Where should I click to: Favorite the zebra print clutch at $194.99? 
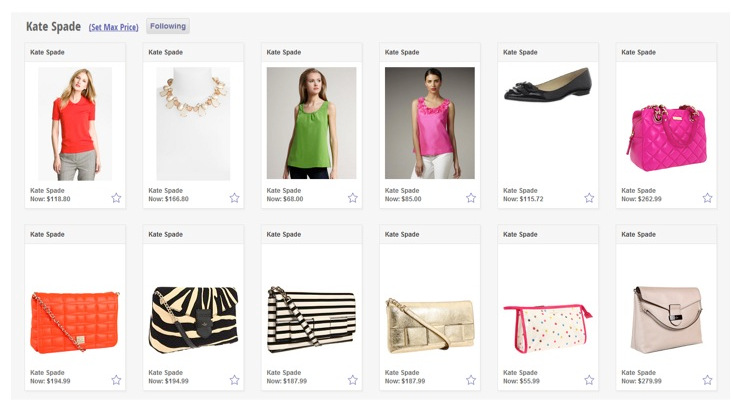tap(234, 380)
